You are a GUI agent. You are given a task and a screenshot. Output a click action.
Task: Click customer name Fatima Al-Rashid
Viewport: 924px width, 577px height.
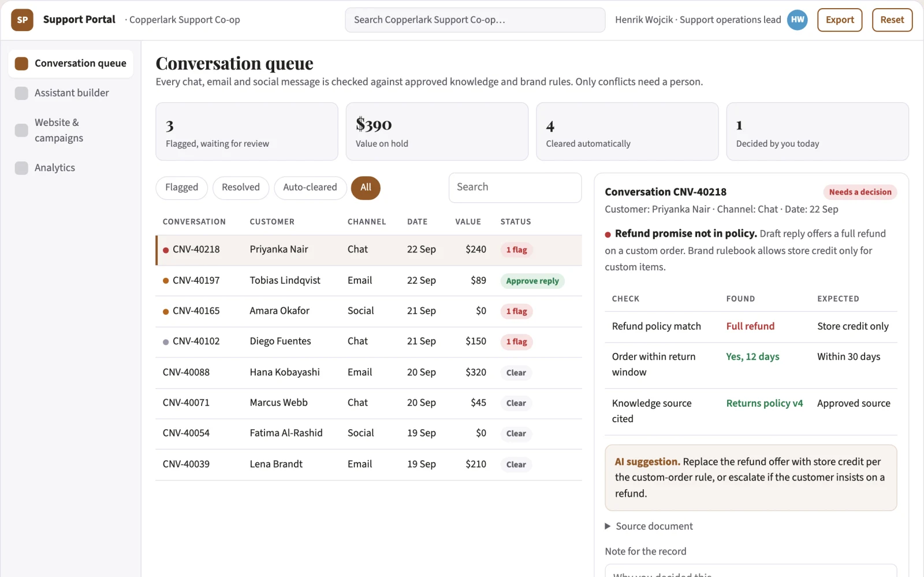click(286, 433)
